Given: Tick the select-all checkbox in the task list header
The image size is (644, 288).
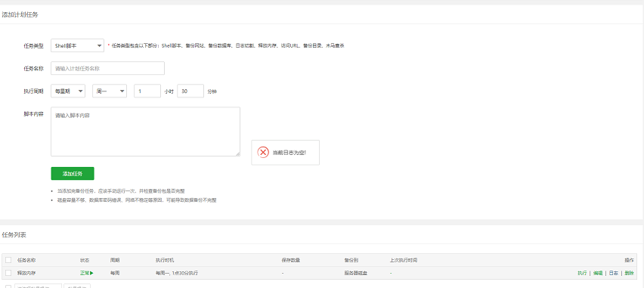Looking at the screenshot, I should tap(8, 260).
